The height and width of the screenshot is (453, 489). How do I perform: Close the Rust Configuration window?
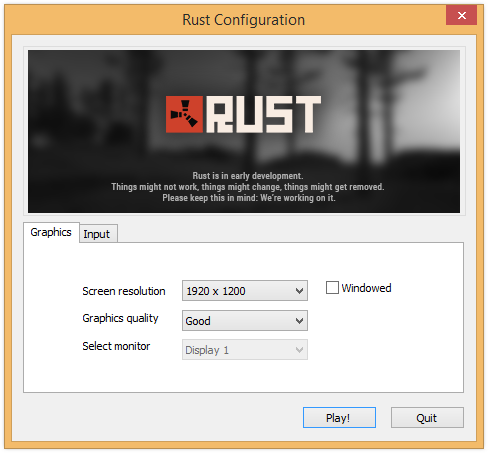click(461, 15)
